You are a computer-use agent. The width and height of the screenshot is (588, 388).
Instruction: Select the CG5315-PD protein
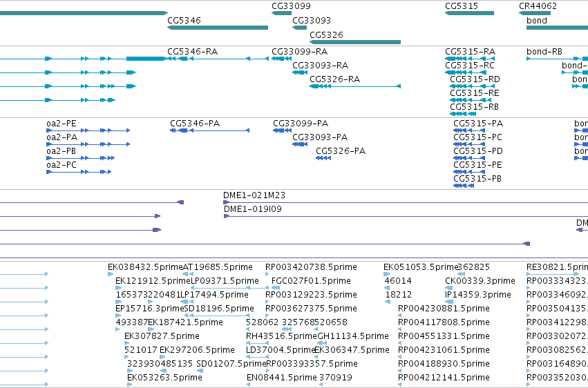click(x=469, y=158)
